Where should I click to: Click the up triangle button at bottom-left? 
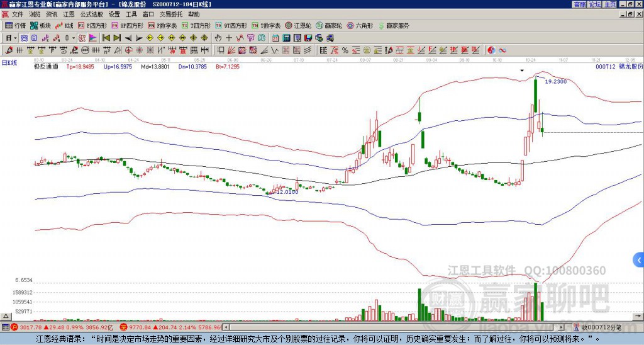pyautogui.click(x=5, y=316)
